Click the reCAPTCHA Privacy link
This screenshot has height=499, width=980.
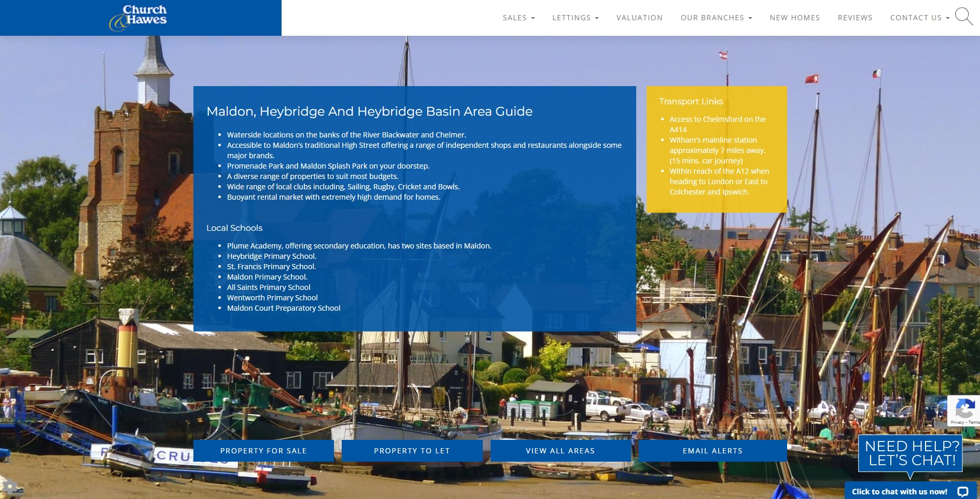(957, 422)
